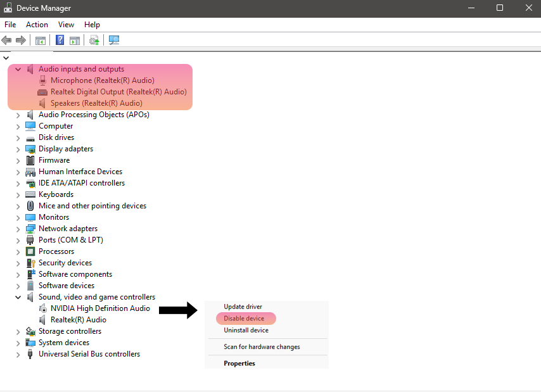Click the Scan for hardware changes monitor icon

pos(114,40)
